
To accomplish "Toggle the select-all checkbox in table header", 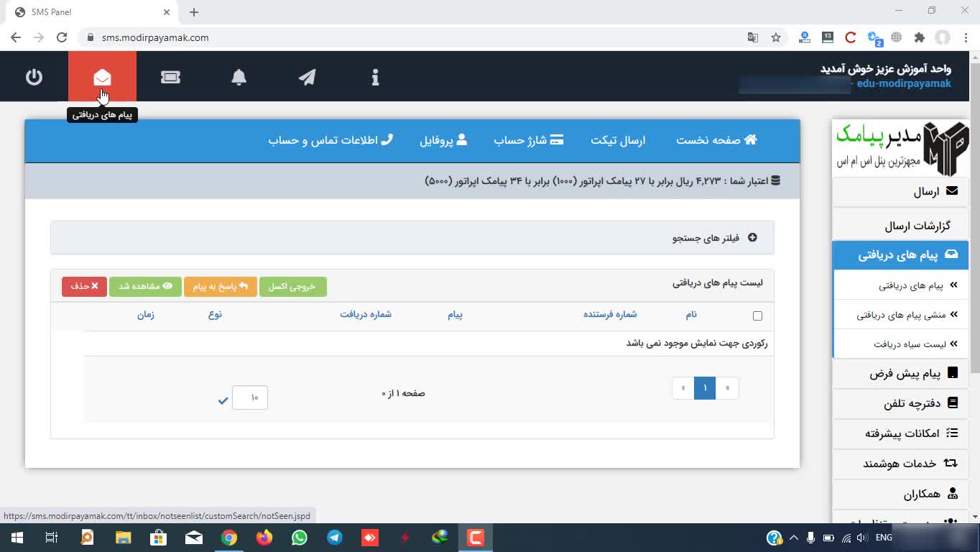I will 757,316.
